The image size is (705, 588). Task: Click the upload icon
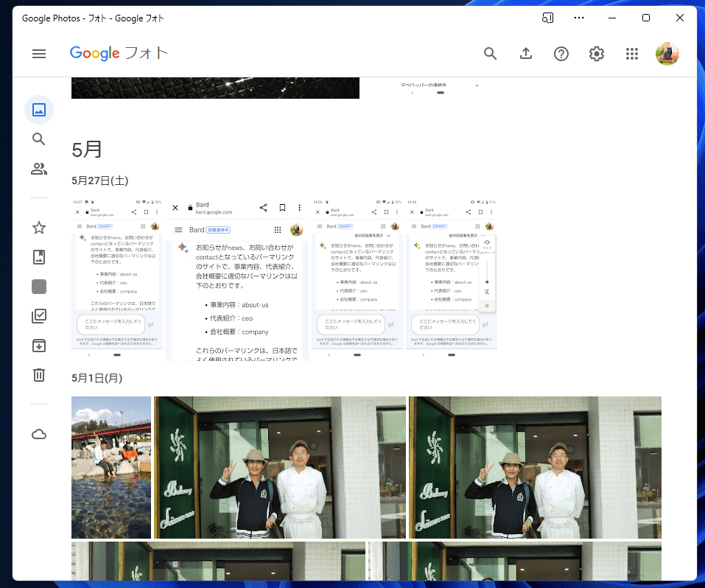point(525,54)
